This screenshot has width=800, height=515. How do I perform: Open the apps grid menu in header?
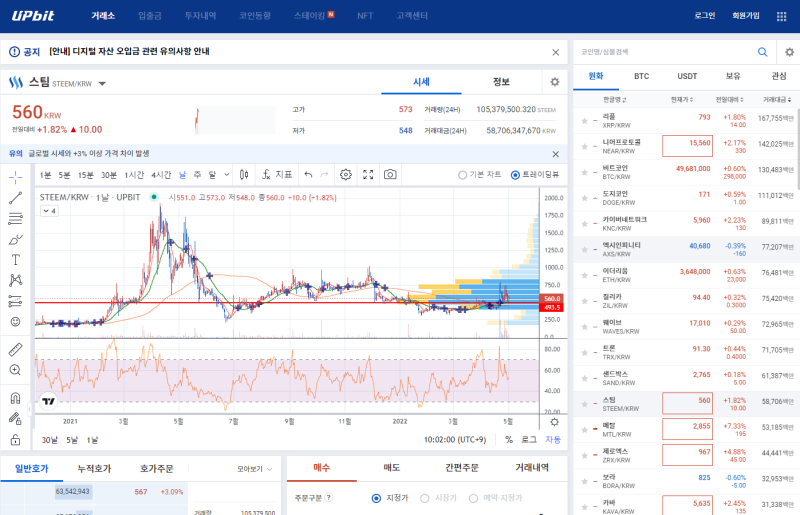(782, 16)
